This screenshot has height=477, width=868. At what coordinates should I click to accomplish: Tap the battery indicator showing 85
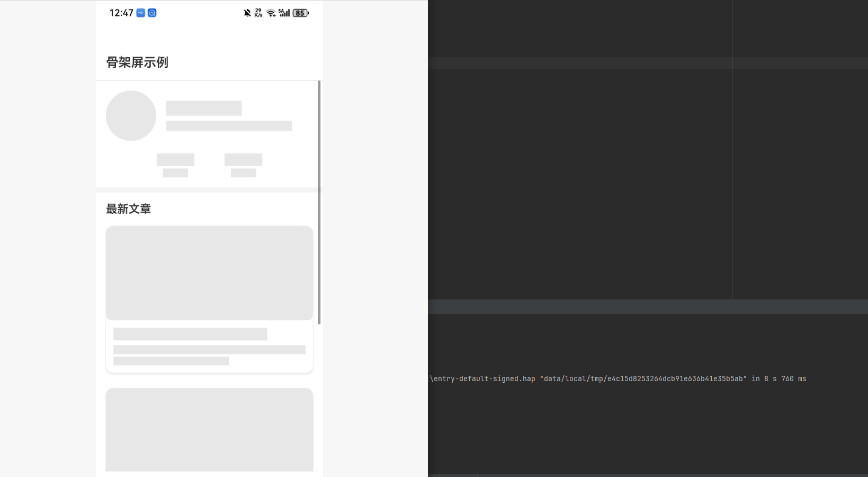pos(301,13)
